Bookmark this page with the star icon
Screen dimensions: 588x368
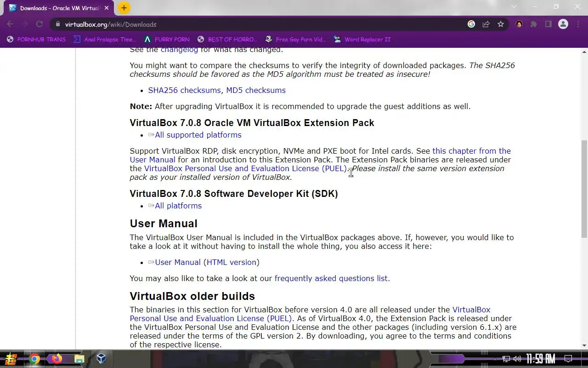pos(501,24)
